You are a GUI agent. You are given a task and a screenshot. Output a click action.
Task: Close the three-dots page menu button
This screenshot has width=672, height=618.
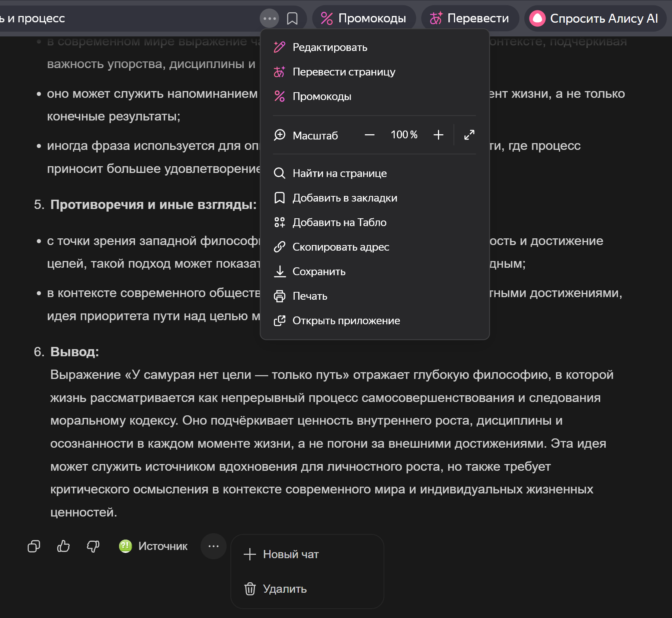pos(269,18)
